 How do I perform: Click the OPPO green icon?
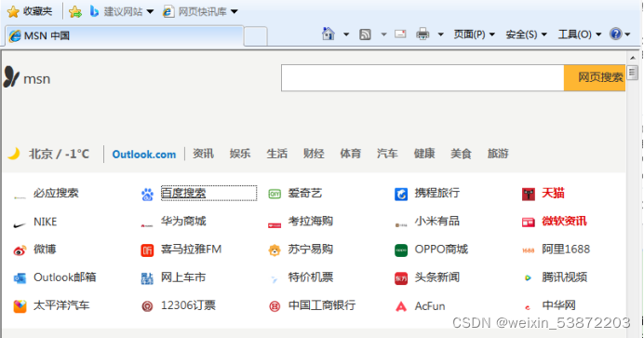[x=401, y=250]
